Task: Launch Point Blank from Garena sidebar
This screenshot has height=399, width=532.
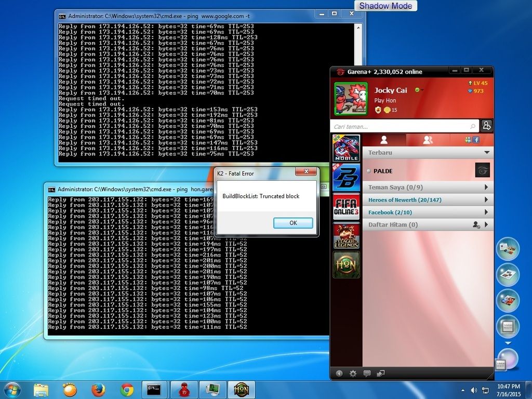Action: pyautogui.click(x=346, y=177)
